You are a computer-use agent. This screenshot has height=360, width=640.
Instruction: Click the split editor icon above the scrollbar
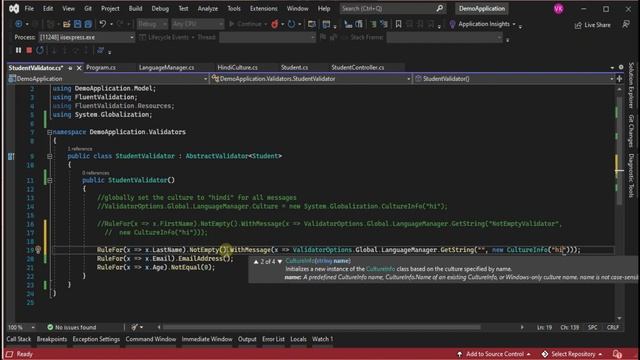pos(619,79)
